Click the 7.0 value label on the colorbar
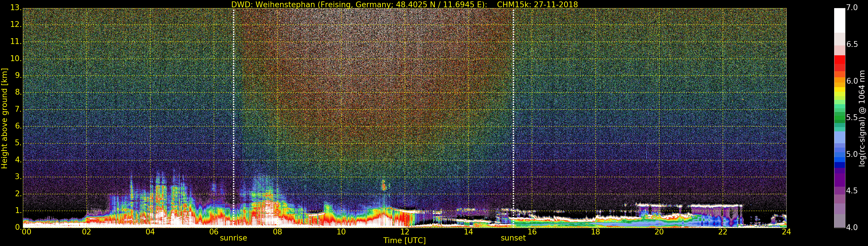 (852, 8)
